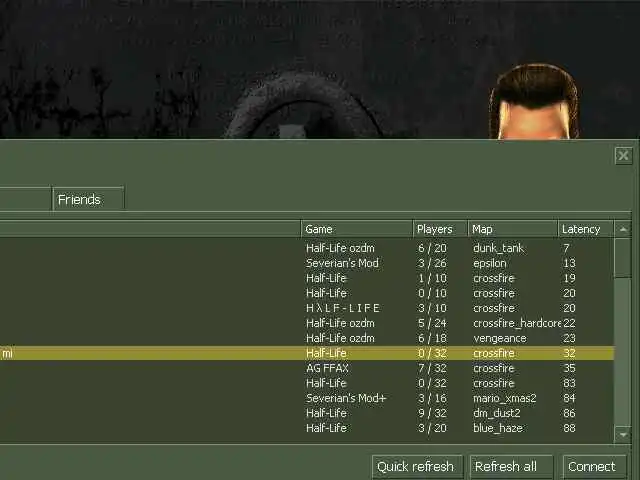Switch to the Friends tab
The width and height of the screenshot is (640, 480).
[88, 199]
